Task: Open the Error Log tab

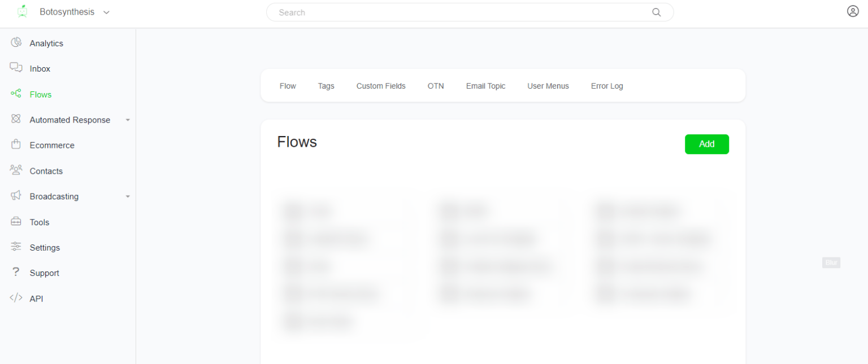Action: coord(606,86)
